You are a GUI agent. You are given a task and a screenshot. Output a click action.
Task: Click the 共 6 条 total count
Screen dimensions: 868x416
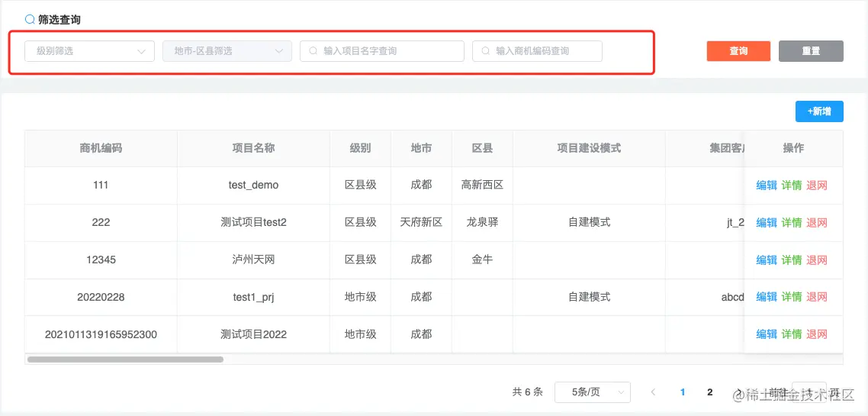[528, 392]
